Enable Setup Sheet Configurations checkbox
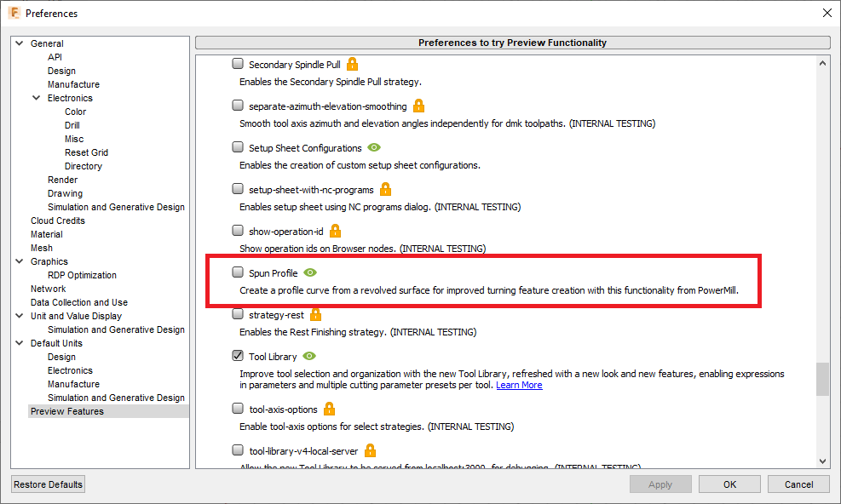Screen dimensions: 841x504 [x=238, y=147]
